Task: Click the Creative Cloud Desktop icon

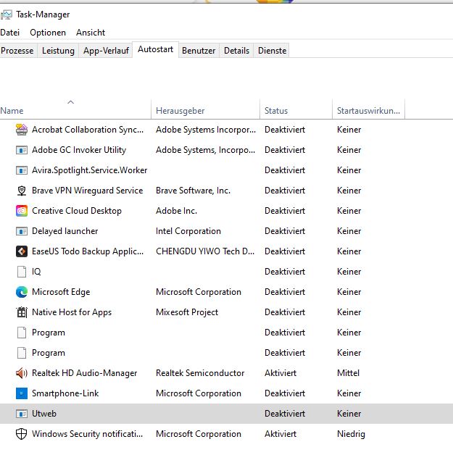Action: point(22,211)
